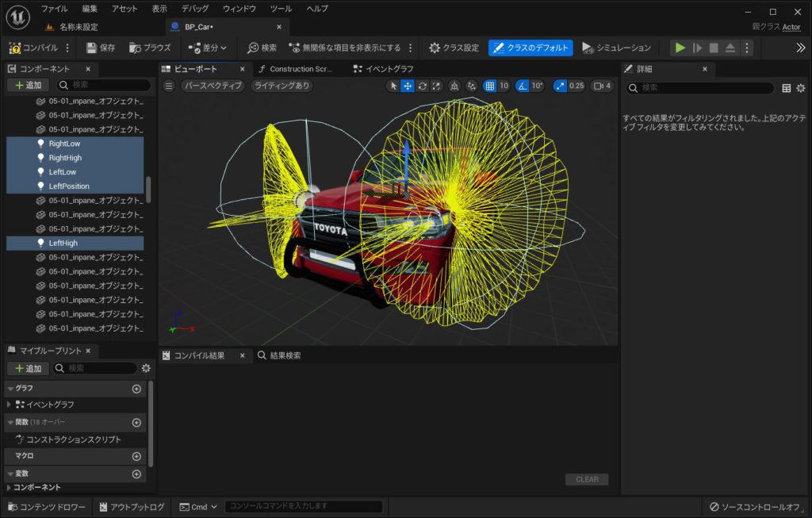This screenshot has width=812, height=518.
Task: Open the compile options menu beside コンパイル
Action: tap(67, 48)
